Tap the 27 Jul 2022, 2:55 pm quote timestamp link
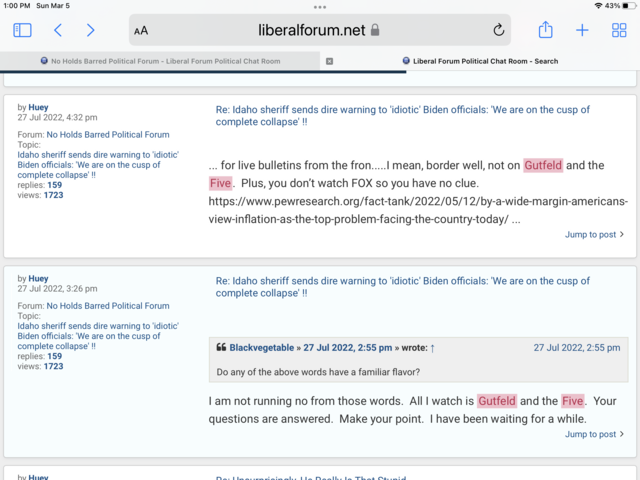 (347, 348)
